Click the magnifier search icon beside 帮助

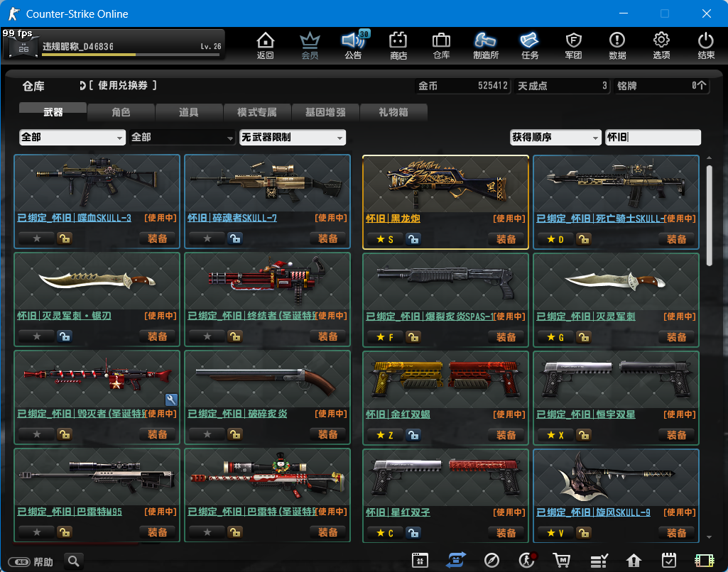(x=73, y=561)
